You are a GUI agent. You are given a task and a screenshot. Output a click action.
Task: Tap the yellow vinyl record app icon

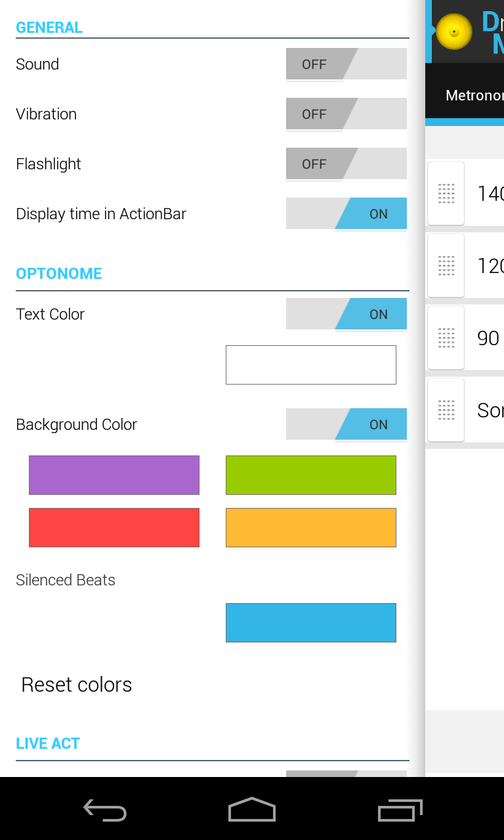click(454, 31)
